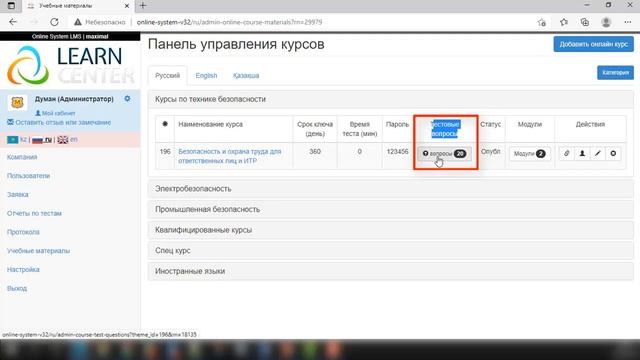This screenshot has height=360, width=640.
Task: Click Панель управления курсов heading
Action: [x=236, y=44]
